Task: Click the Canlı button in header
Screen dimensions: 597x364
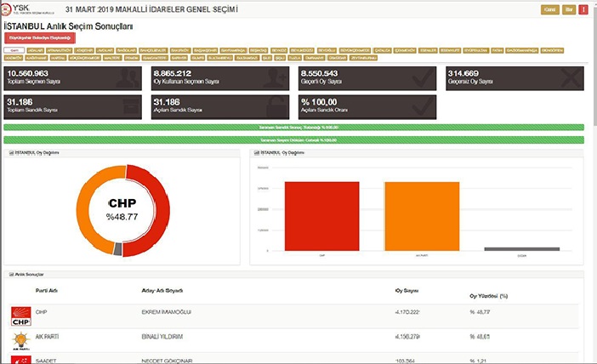Action: (x=550, y=9)
